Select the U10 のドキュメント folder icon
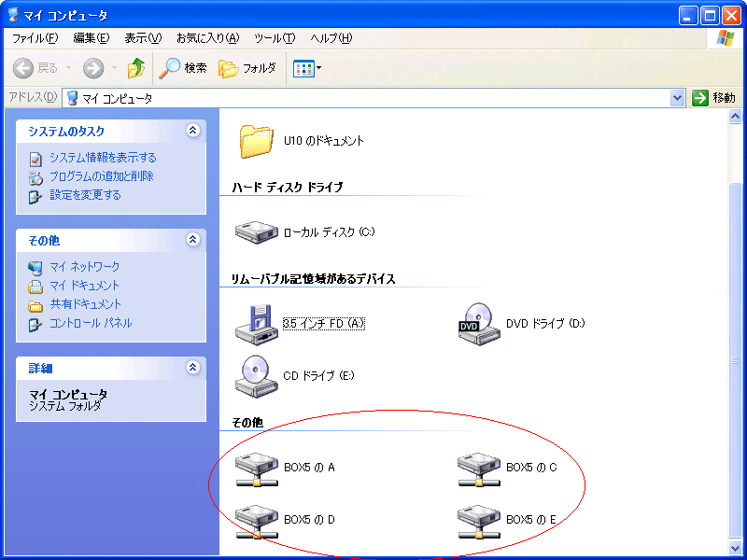 257,141
